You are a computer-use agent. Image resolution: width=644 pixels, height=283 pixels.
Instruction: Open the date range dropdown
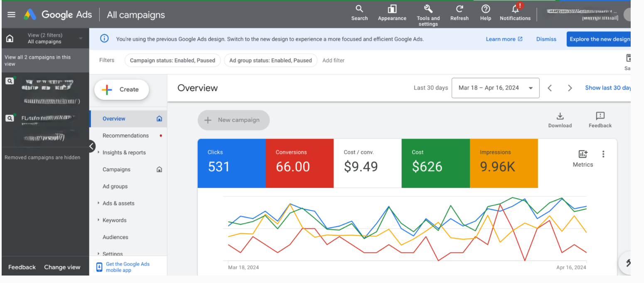[x=495, y=88]
